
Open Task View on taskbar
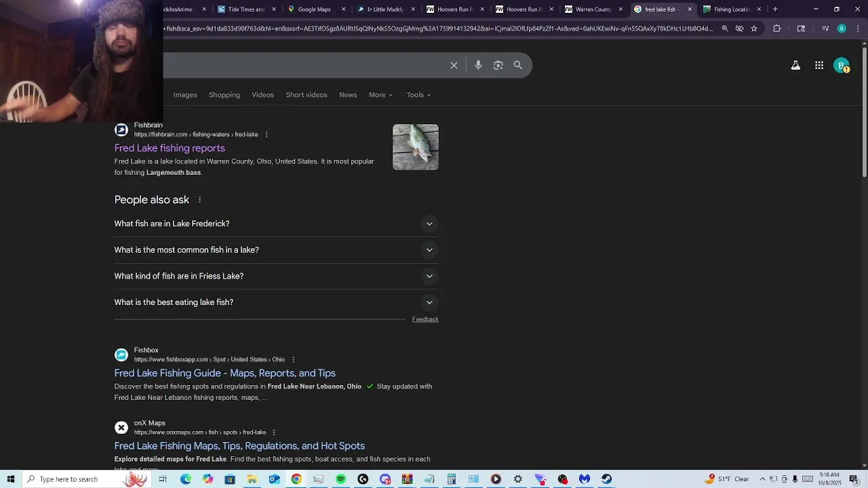tap(163, 479)
